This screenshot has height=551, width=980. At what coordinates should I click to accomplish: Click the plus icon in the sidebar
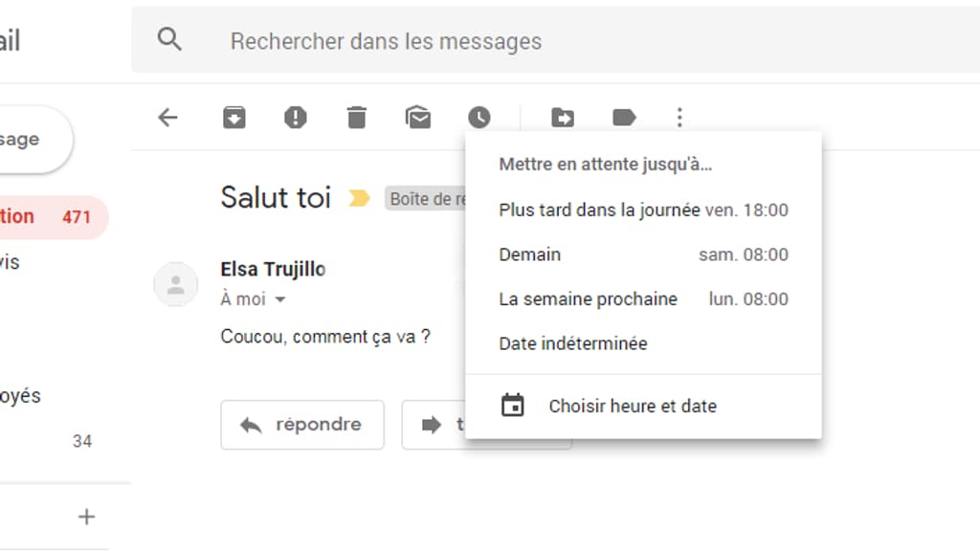coord(87,517)
